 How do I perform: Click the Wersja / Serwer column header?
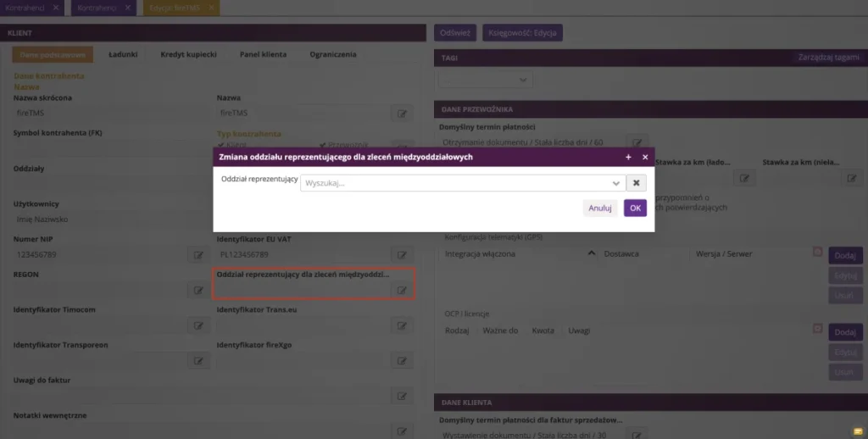click(x=724, y=254)
